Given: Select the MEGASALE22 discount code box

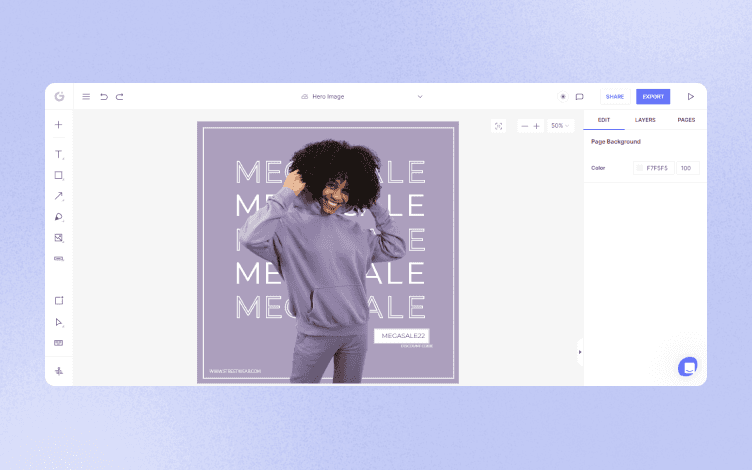Looking at the screenshot, I should coord(402,336).
